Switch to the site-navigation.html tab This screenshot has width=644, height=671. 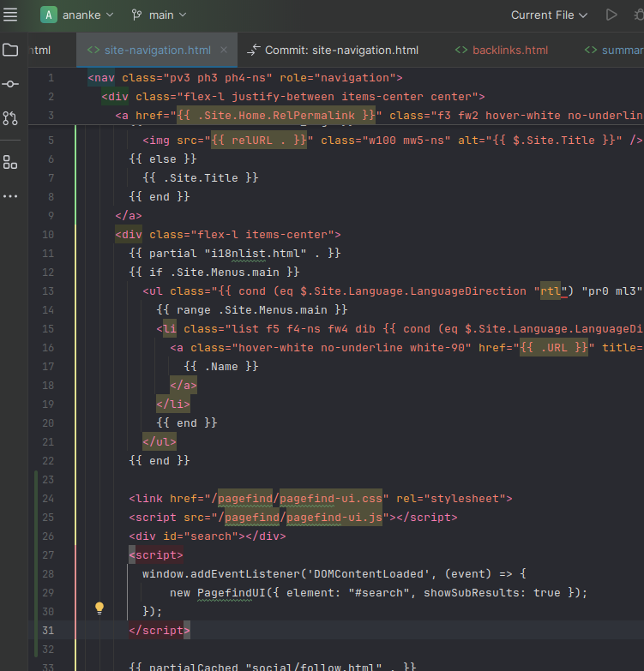(x=157, y=50)
